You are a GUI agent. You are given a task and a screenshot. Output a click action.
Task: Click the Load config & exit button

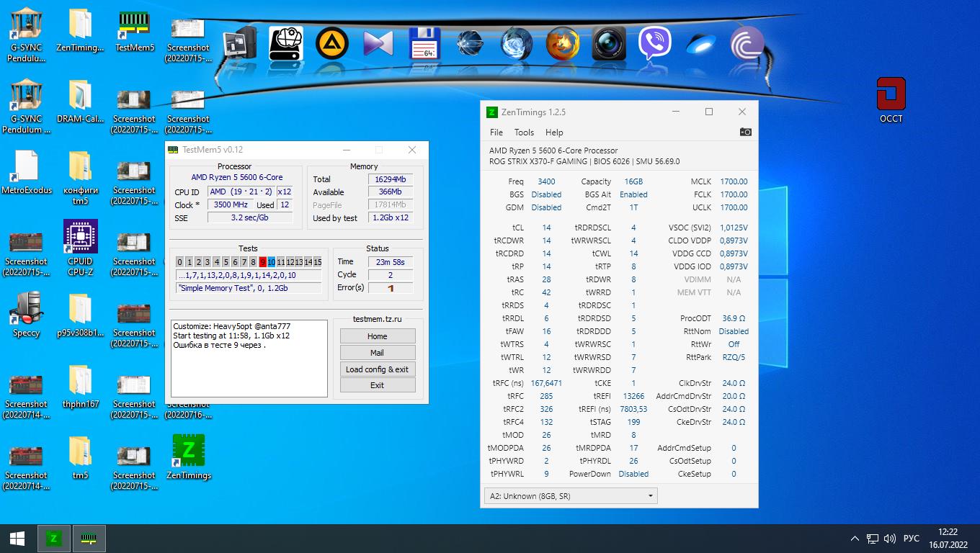(x=377, y=369)
